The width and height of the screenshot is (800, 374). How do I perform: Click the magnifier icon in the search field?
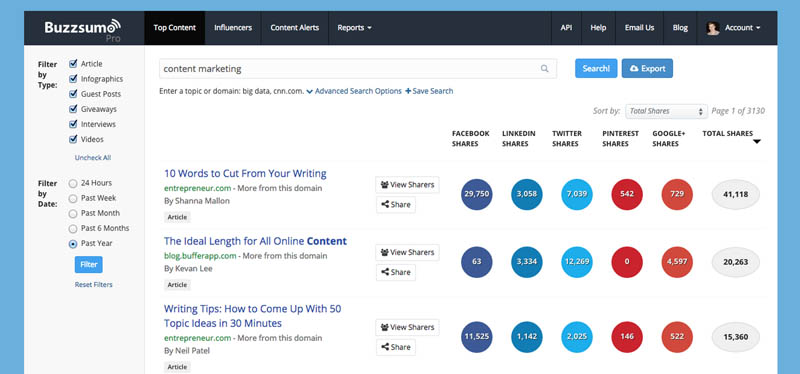[544, 69]
